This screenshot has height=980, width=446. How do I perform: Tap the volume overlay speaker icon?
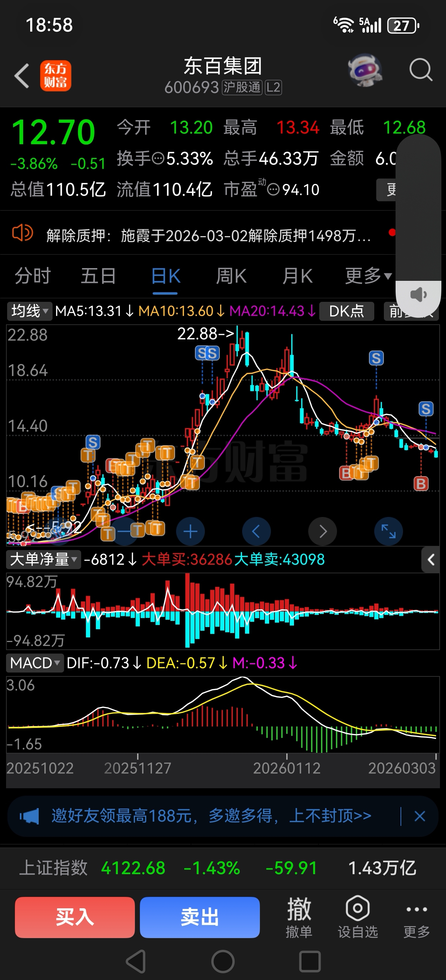[x=418, y=294]
